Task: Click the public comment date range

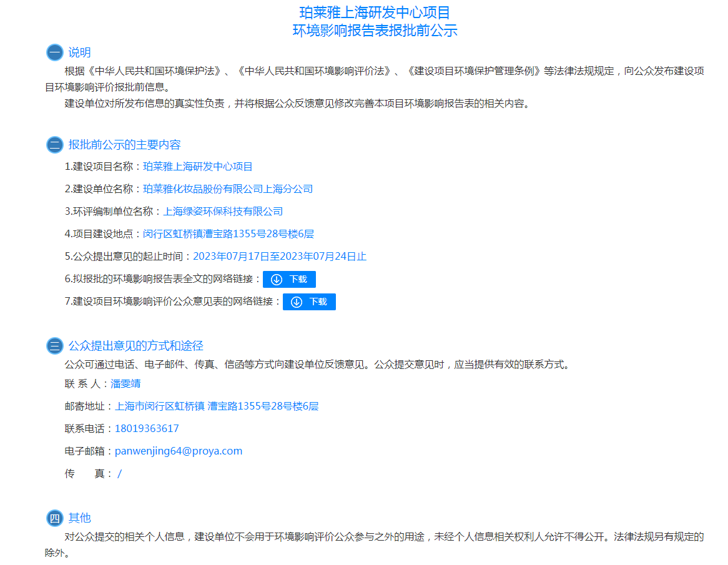Action: coord(279,257)
